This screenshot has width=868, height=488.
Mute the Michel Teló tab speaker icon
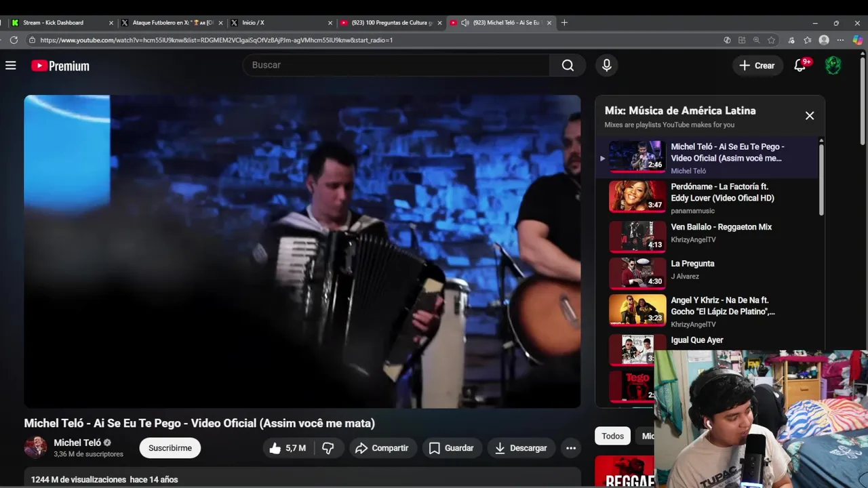click(465, 22)
